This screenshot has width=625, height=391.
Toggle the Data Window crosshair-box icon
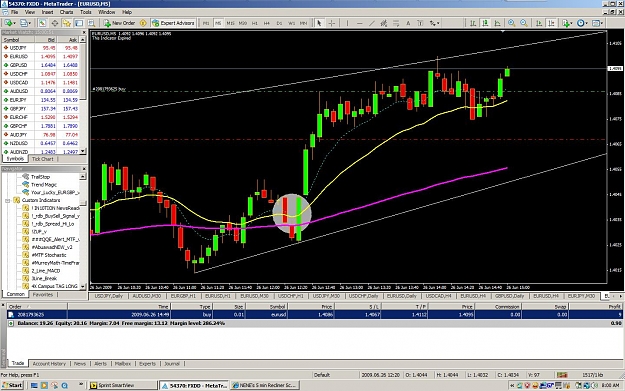(55, 23)
